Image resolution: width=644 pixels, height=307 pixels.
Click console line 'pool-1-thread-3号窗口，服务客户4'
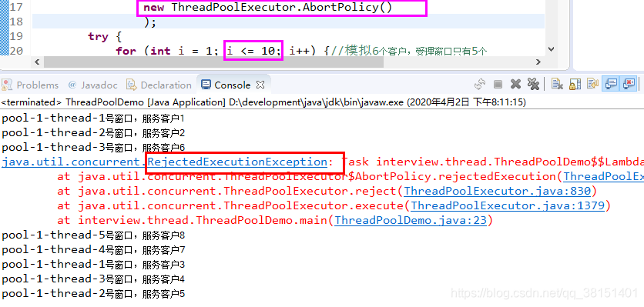pyautogui.click(x=93, y=279)
